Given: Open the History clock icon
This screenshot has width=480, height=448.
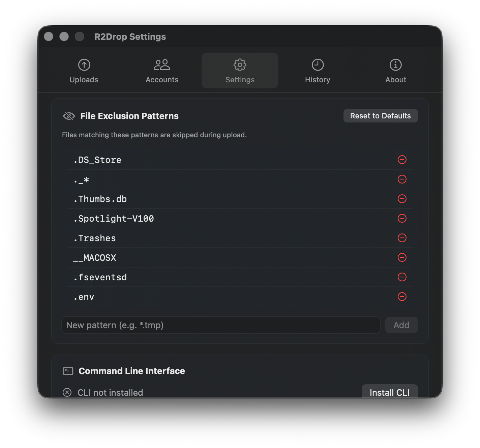Looking at the screenshot, I should point(318,65).
